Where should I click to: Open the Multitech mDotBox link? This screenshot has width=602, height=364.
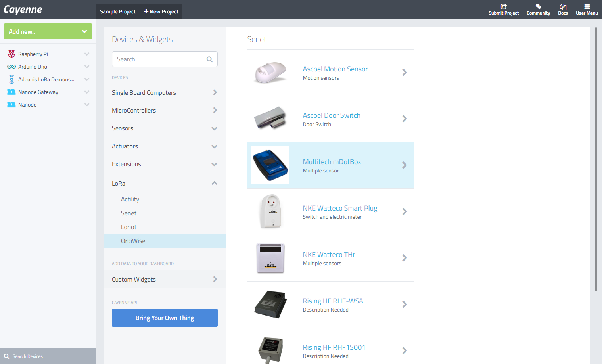332,162
